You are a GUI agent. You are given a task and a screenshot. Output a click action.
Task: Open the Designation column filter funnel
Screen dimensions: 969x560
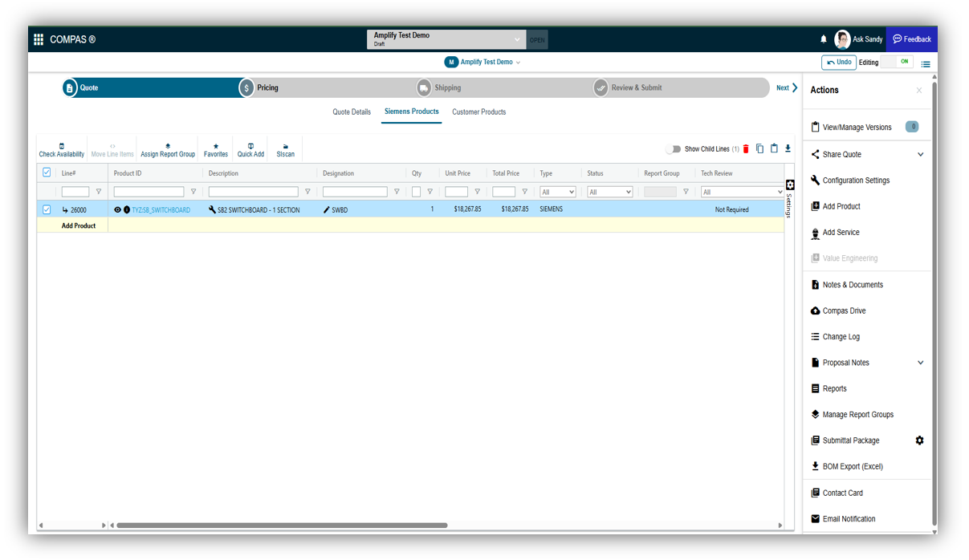397,192
